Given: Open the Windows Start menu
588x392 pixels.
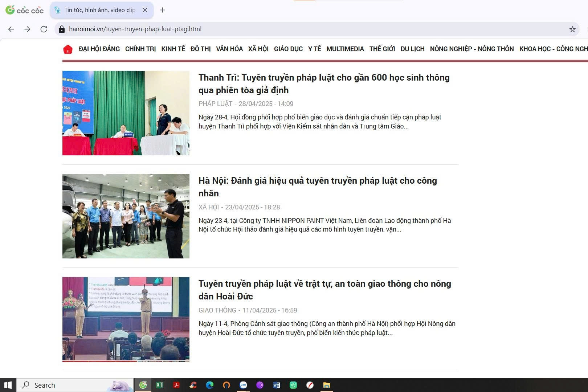Looking at the screenshot, I should click(x=7, y=385).
